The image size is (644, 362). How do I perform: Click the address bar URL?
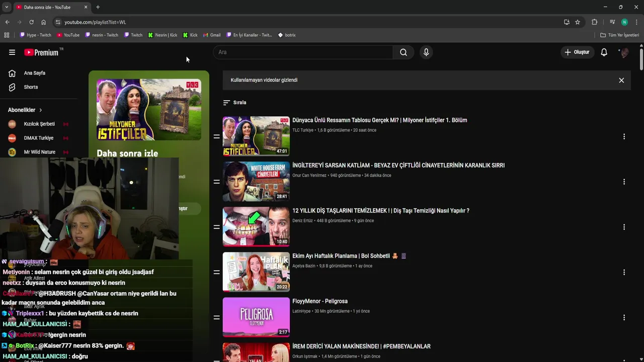point(95,22)
